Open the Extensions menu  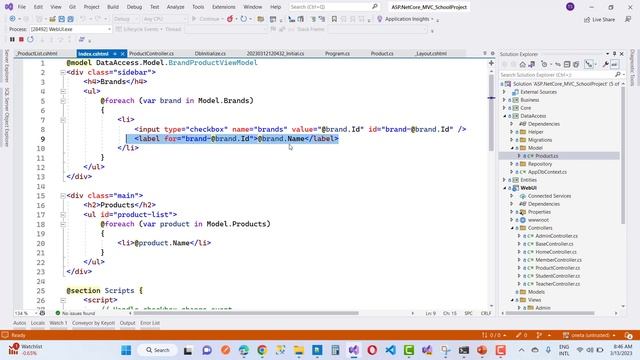[224, 7]
